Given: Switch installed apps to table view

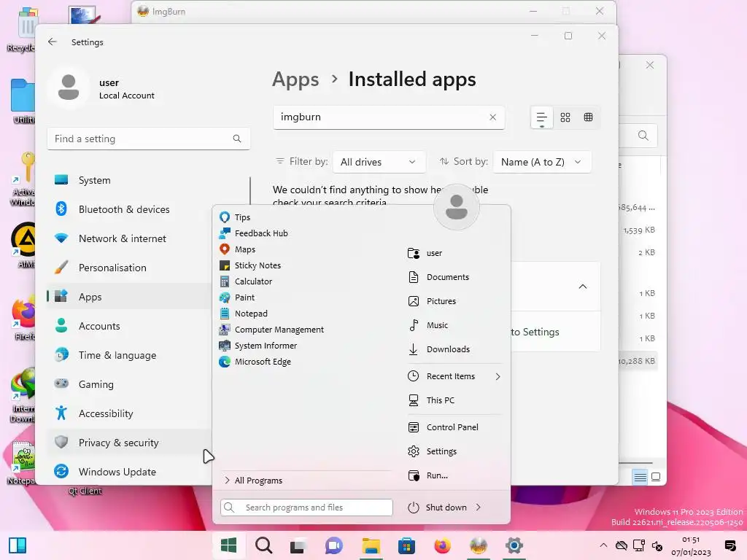Looking at the screenshot, I should 589,117.
